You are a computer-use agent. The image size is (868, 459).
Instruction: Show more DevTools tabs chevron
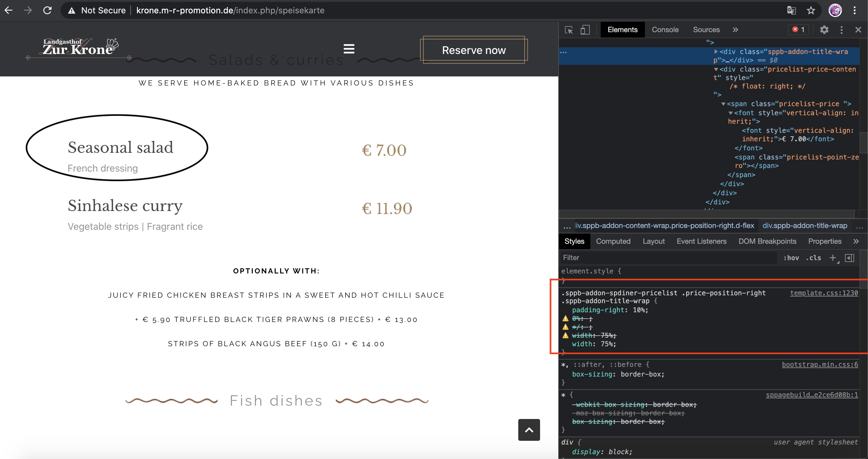point(735,30)
